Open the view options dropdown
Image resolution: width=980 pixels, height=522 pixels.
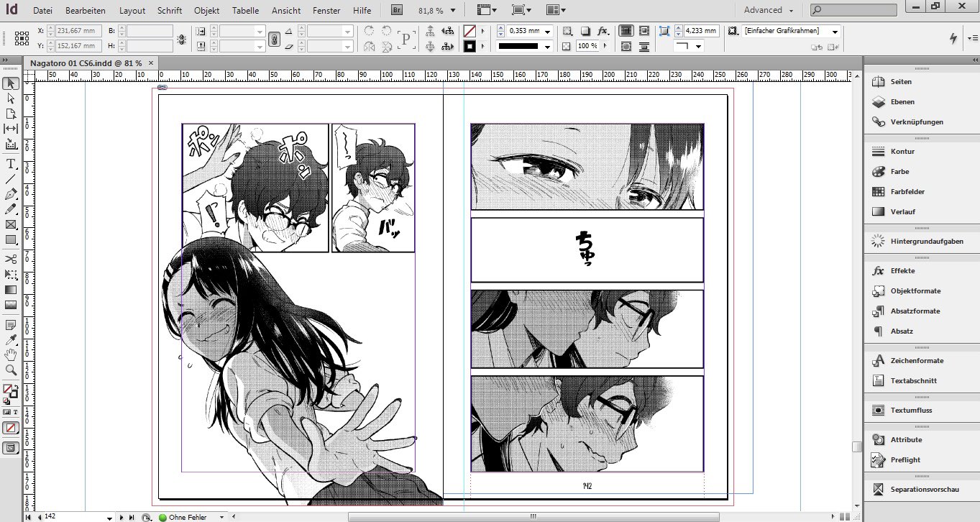(487, 10)
